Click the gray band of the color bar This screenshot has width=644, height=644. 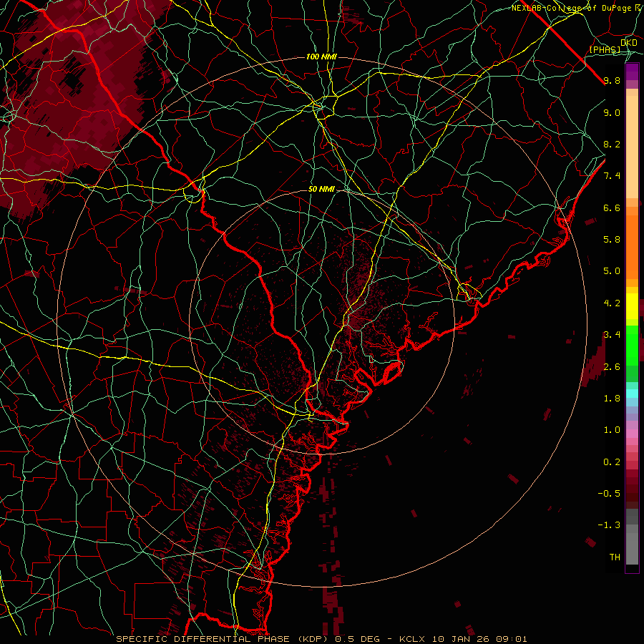(x=632, y=537)
